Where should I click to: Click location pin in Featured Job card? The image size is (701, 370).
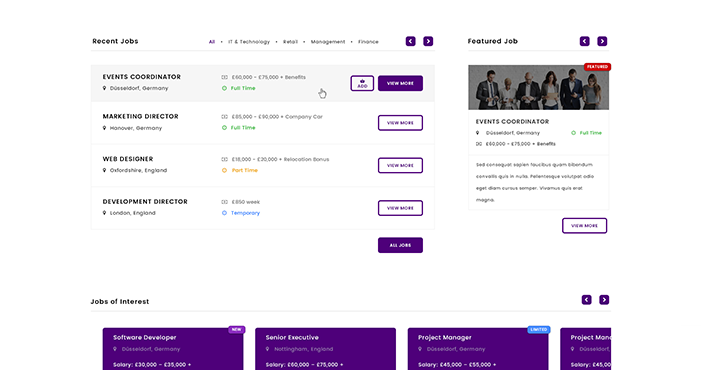477,133
